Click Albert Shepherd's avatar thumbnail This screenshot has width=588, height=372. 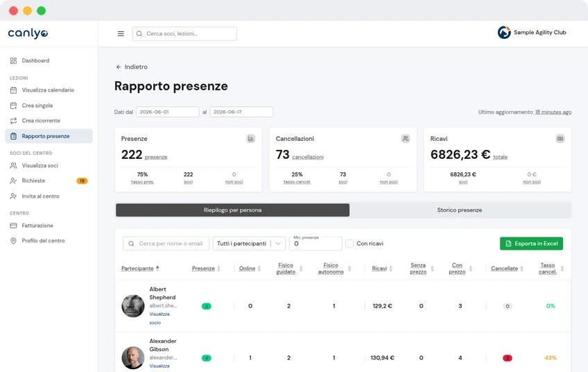[132, 306]
